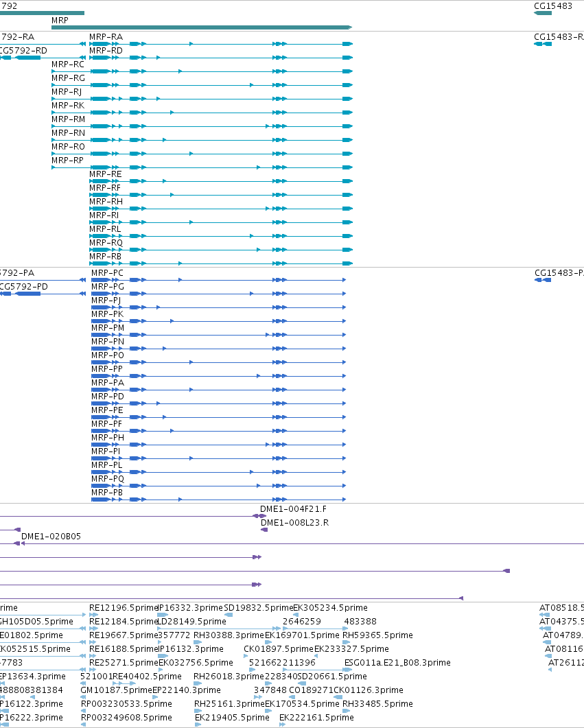Click the 483388 feature label

coord(360,621)
